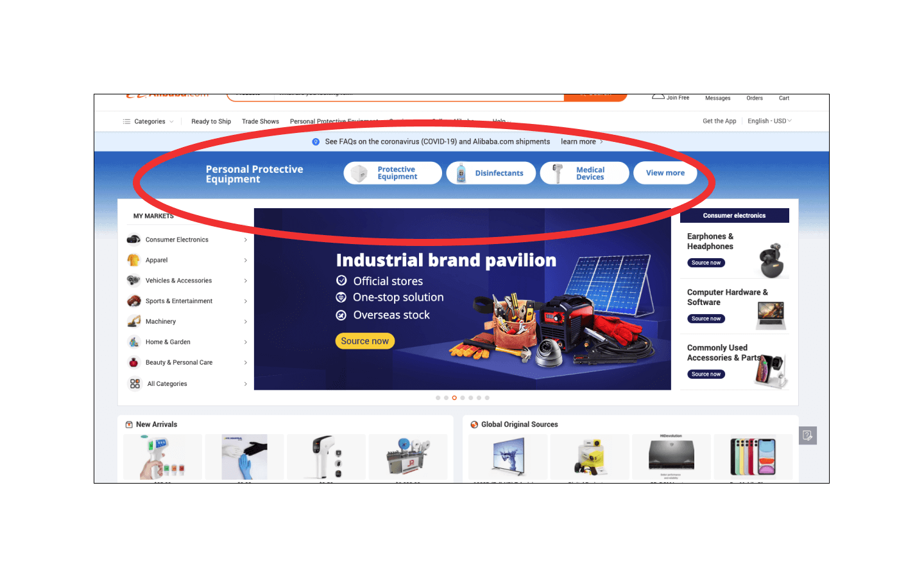Expand the Machinery category chevron
924x578 pixels.
pyautogui.click(x=246, y=322)
